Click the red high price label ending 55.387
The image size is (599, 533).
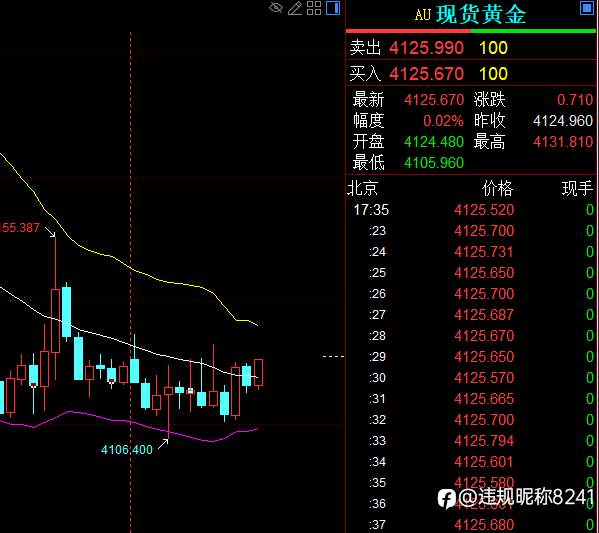tap(20, 228)
